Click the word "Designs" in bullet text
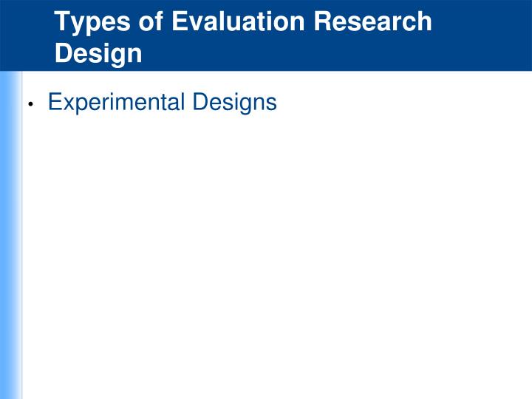 click(x=234, y=103)
